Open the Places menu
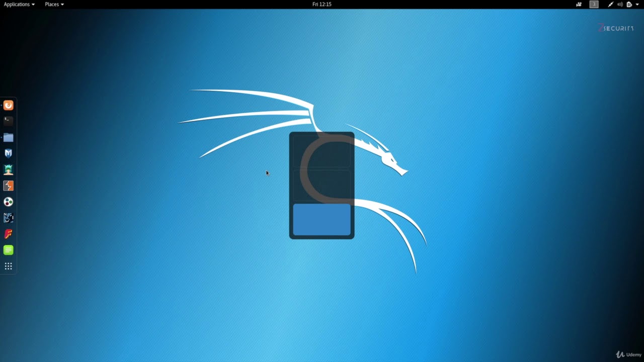 point(54,4)
